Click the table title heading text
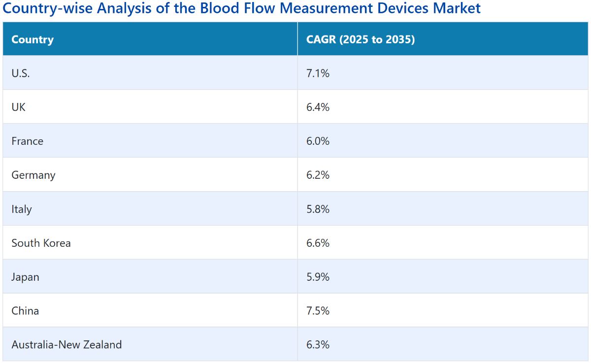Viewport: 591px width, 364px height. point(242,8)
